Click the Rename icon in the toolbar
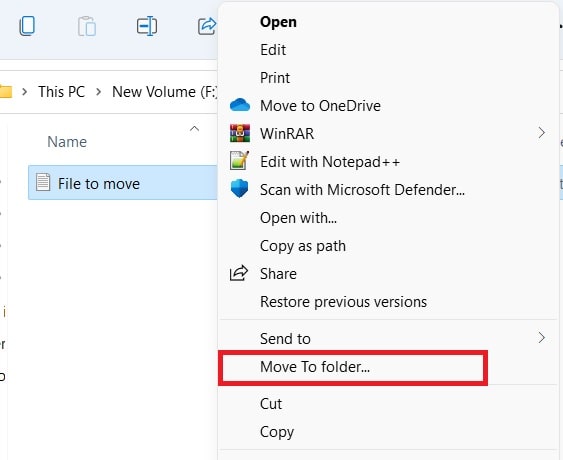 [147, 26]
